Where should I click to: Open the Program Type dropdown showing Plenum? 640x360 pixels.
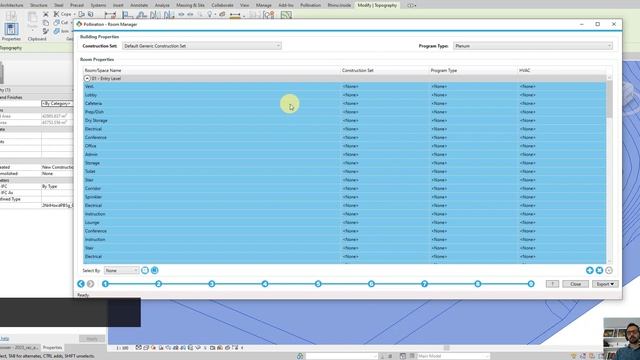(533, 46)
